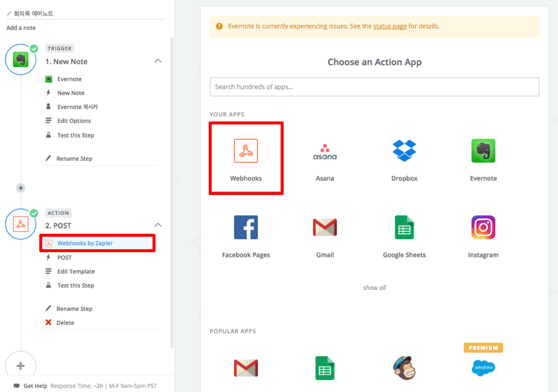Pick the premium Salesforce app icon

(483, 368)
